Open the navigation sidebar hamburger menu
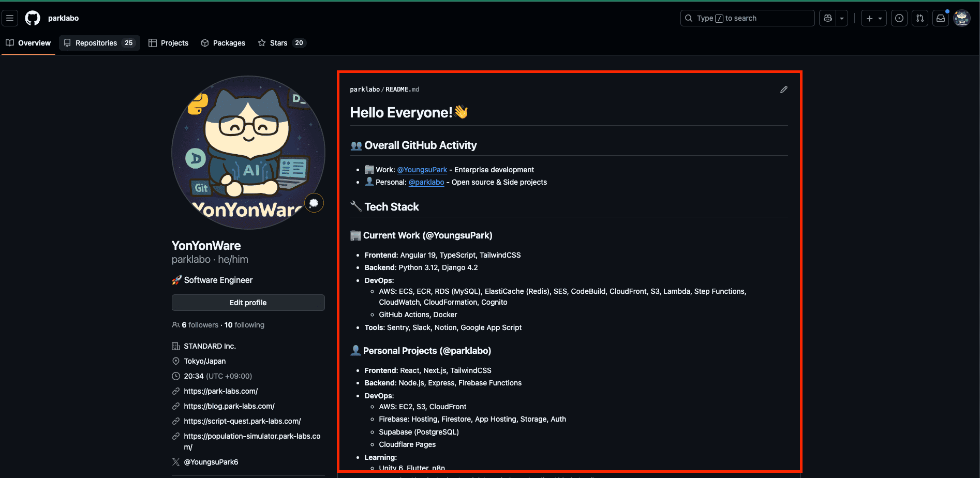Viewport: 980px width, 478px height. (x=9, y=18)
